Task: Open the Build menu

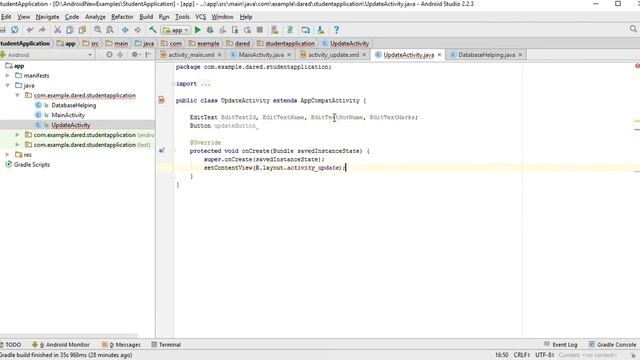Action: [x=146, y=17]
